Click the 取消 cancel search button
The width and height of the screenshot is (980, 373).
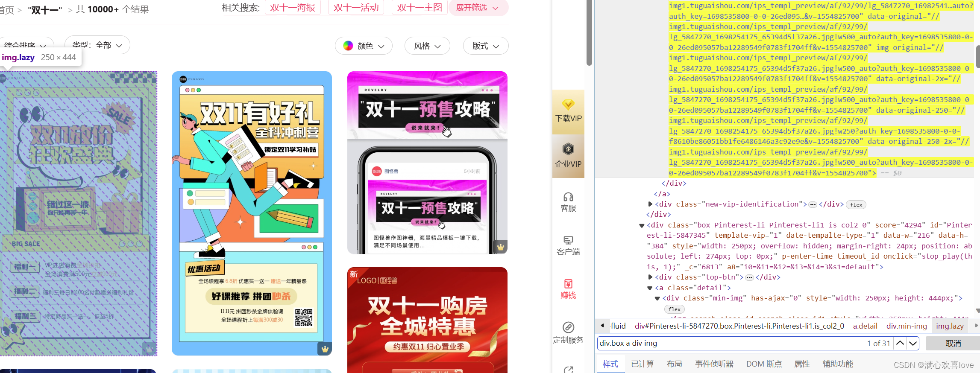click(x=953, y=343)
